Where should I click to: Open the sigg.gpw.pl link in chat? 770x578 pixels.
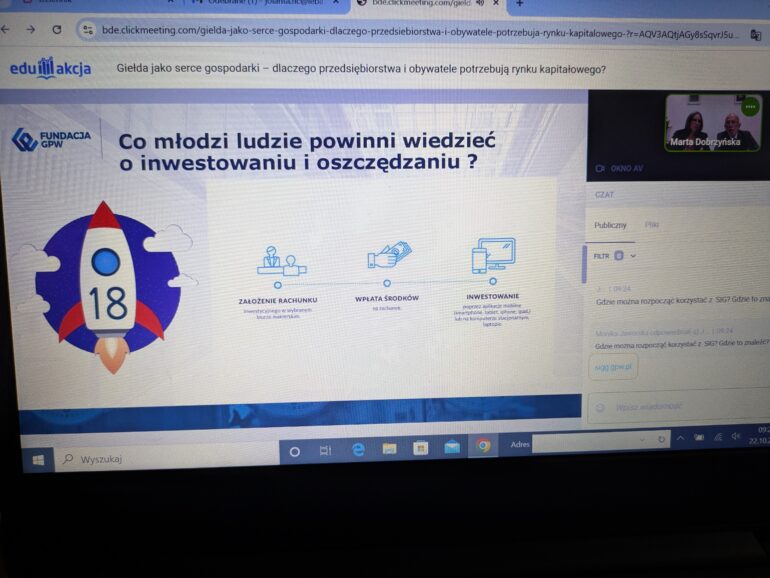point(612,367)
